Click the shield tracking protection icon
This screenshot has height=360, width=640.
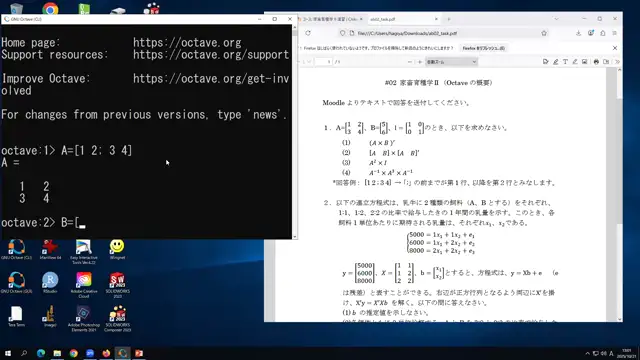(342, 33)
